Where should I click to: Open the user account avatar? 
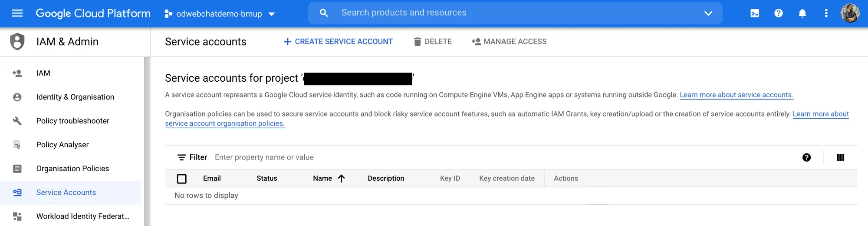(850, 13)
